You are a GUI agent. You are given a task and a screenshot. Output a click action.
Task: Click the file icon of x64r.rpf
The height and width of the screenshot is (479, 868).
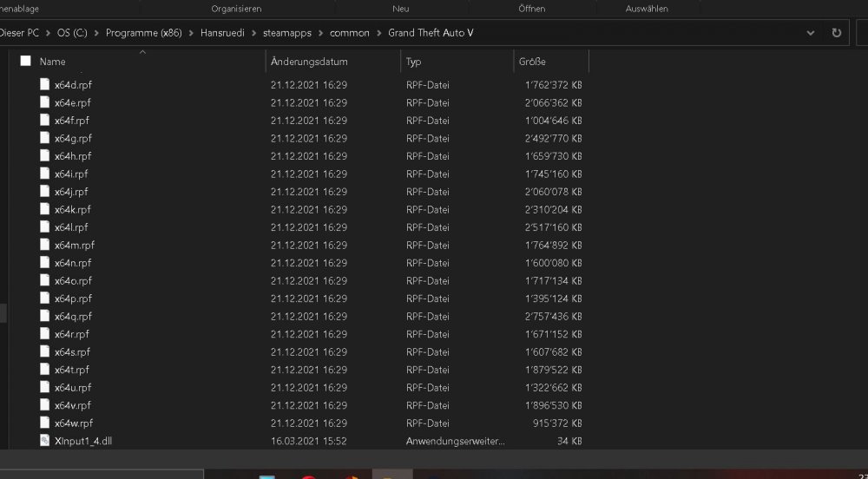click(45, 333)
